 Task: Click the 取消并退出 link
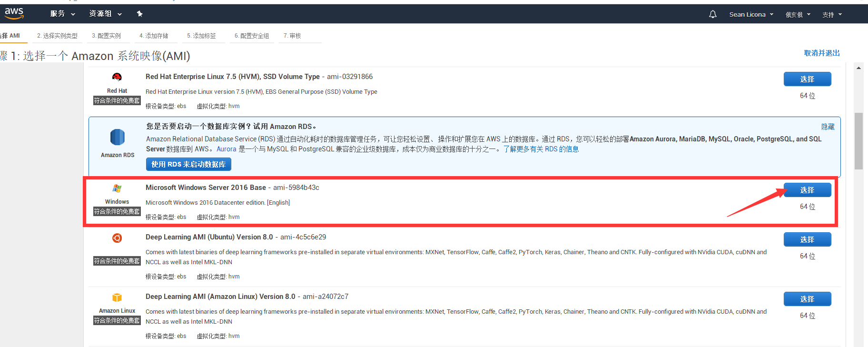pos(822,53)
